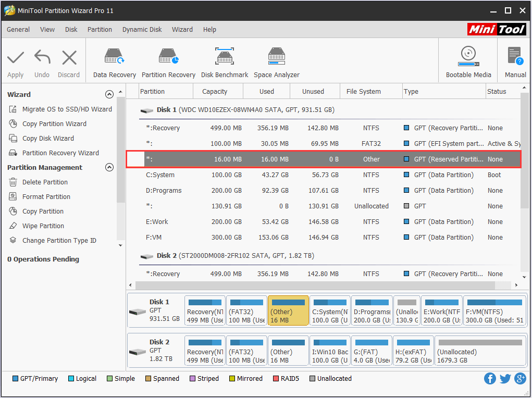Image resolution: width=532 pixels, height=398 pixels.
Task: Sort by the Partition column header
Action: (166, 91)
